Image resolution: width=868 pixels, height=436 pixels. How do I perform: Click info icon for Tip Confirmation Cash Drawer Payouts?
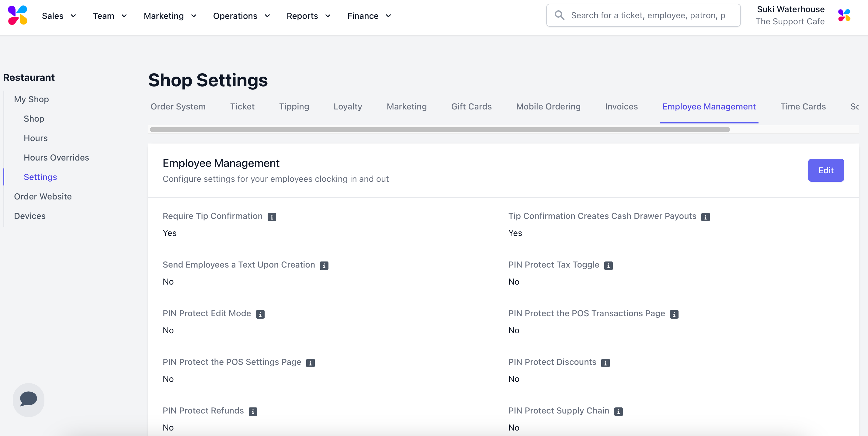705,217
